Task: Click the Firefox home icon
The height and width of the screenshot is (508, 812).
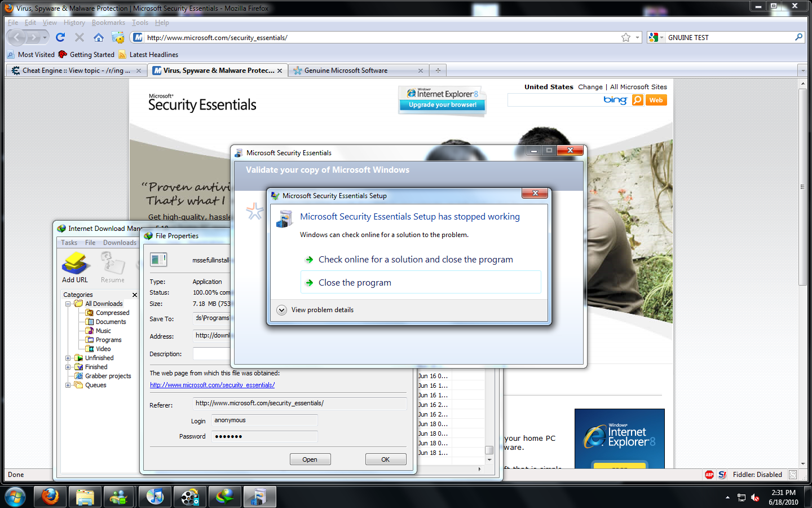Action: pos(99,37)
